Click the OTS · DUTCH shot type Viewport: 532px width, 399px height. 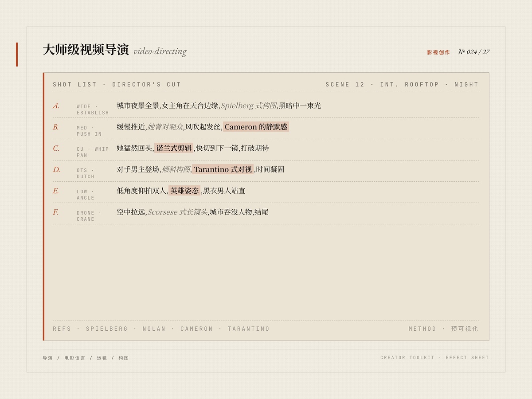[x=86, y=173]
